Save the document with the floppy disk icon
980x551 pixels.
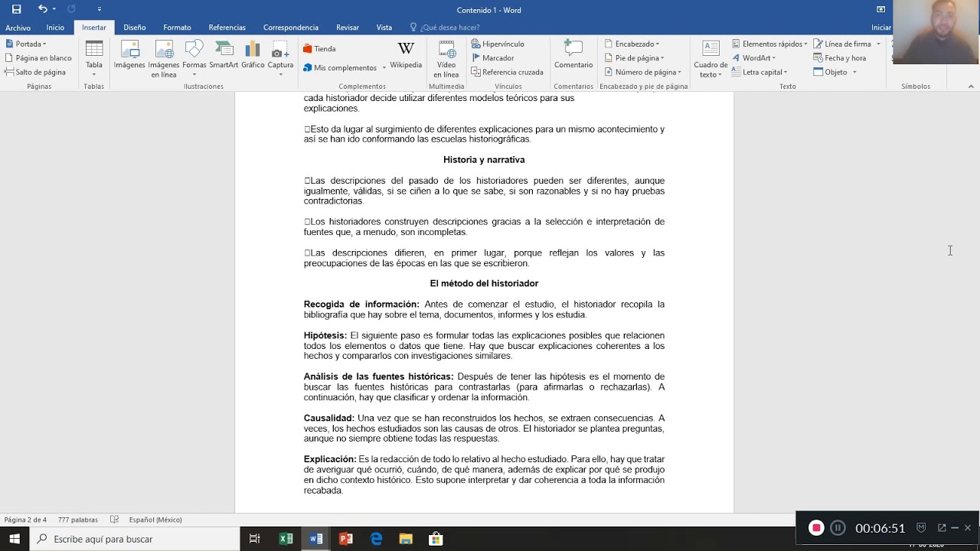pyautogui.click(x=16, y=9)
